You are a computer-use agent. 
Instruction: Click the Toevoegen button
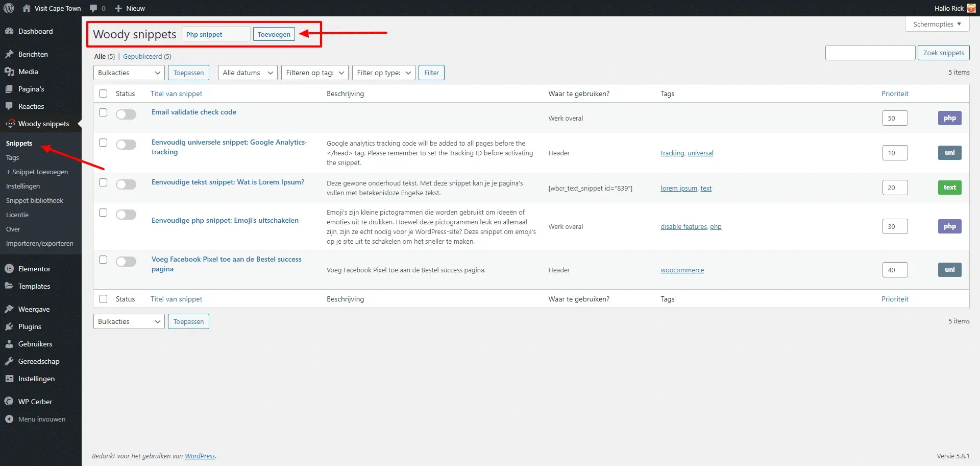(274, 34)
